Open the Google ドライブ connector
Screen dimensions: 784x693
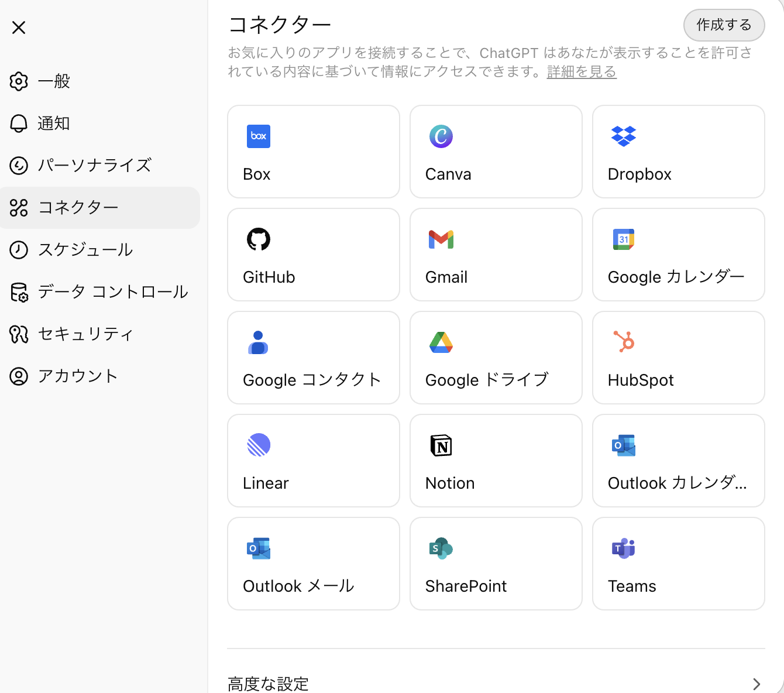[496, 358]
